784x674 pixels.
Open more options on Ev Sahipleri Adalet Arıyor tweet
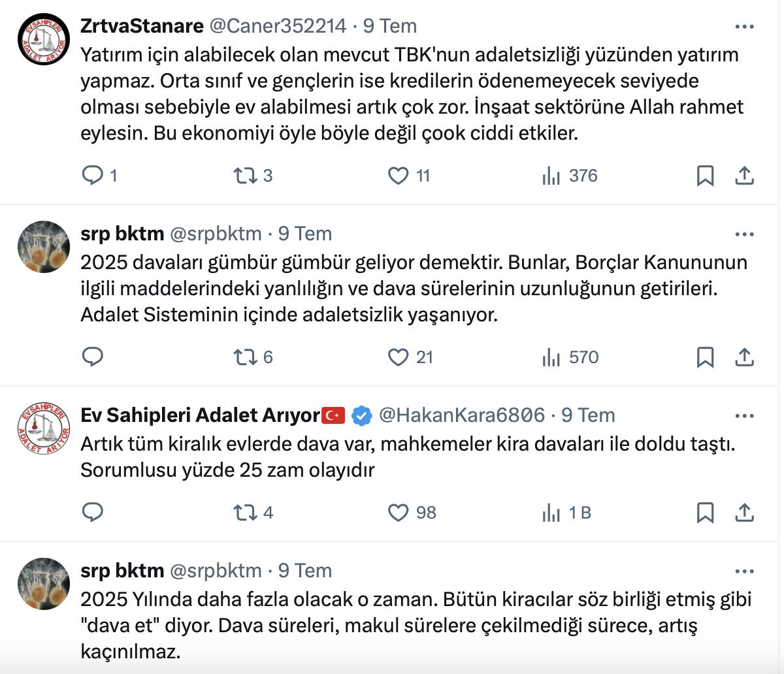click(x=745, y=416)
